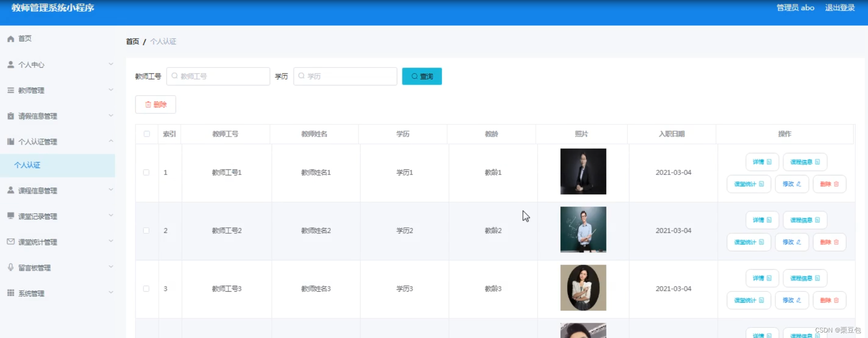Collapse the 个人认证管理 chevron

[x=111, y=141]
